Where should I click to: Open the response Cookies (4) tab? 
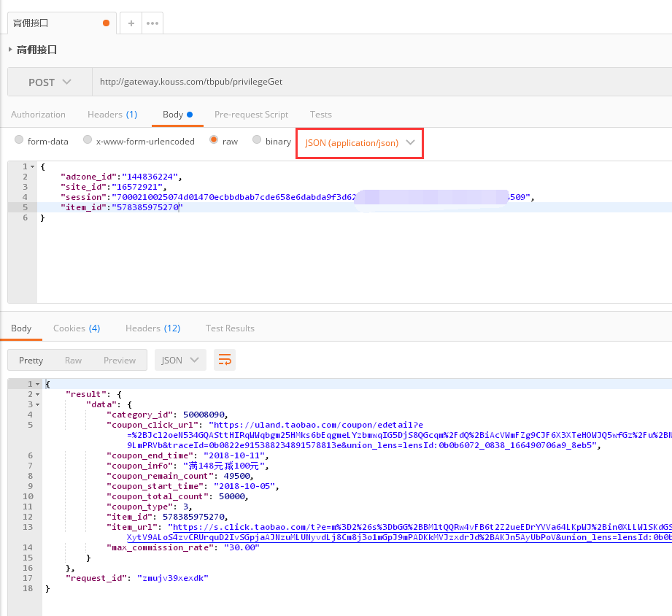click(77, 328)
